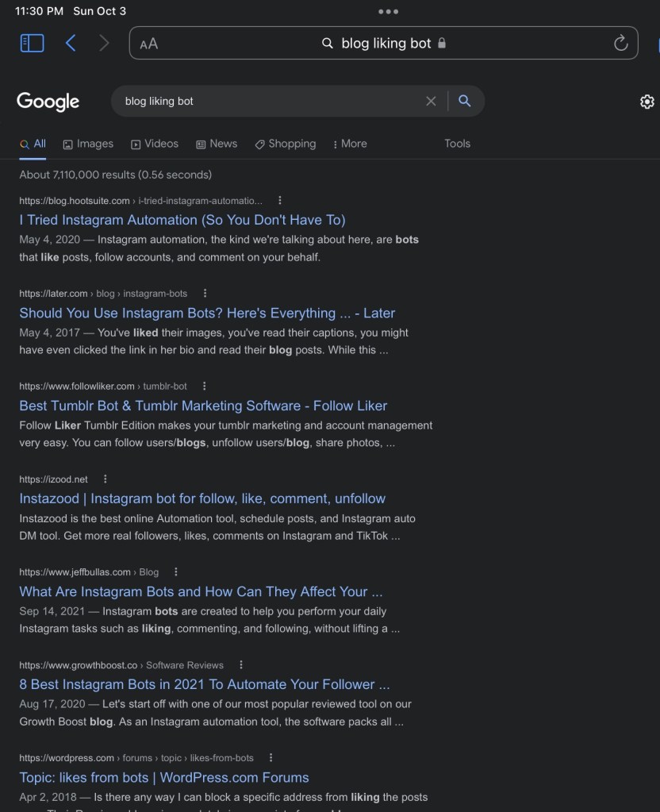Image resolution: width=660 pixels, height=812 pixels.
Task: Open Google search settings gear
Action: point(647,102)
